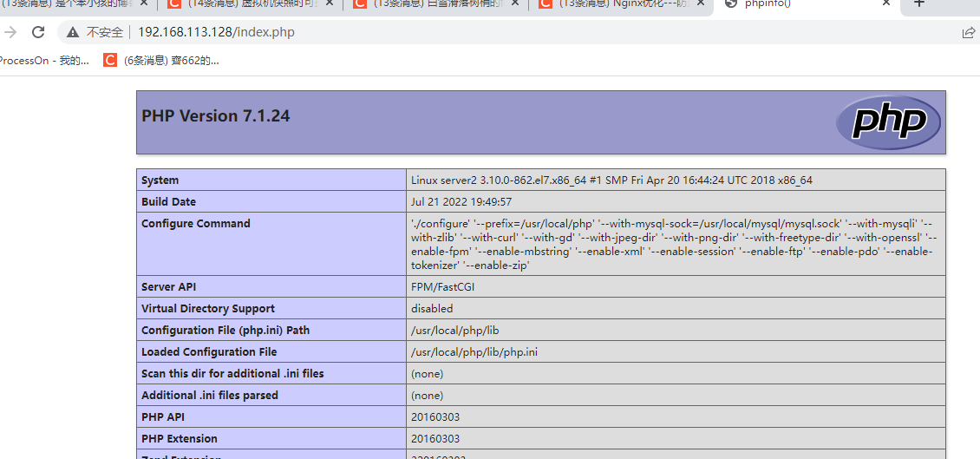Select the Loaded Configuration File label
The width and height of the screenshot is (980, 459).
click(209, 352)
